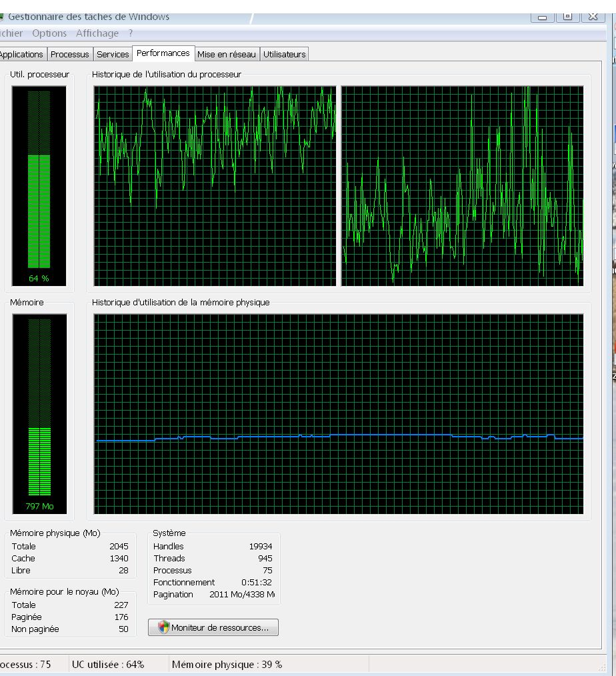The image size is (616, 676).
Task: Click the 'Util. processeur' group label
Action: 39,74
